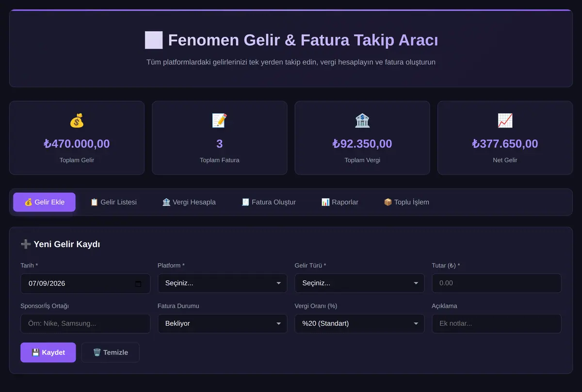
Task: Click the calendar picker icon in Tarih field
Action: pyautogui.click(x=138, y=284)
